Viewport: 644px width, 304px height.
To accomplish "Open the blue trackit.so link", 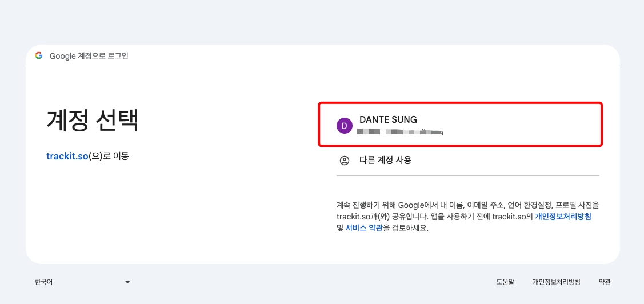I will (67, 155).
